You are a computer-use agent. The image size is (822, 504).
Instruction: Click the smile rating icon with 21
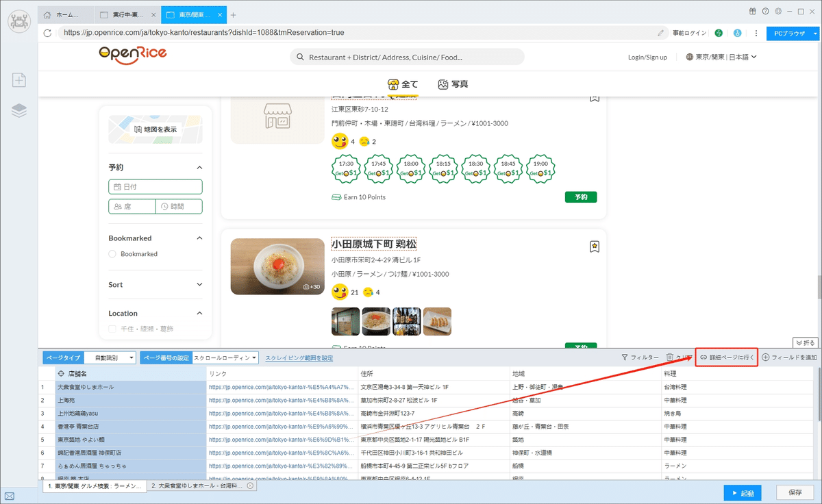point(339,292)
